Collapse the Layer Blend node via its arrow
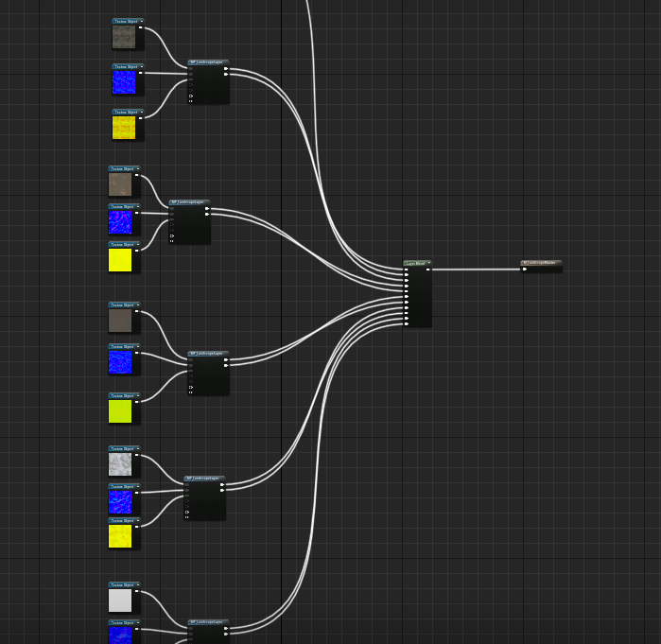Screen dimensions: 661x644 (429, 263)
